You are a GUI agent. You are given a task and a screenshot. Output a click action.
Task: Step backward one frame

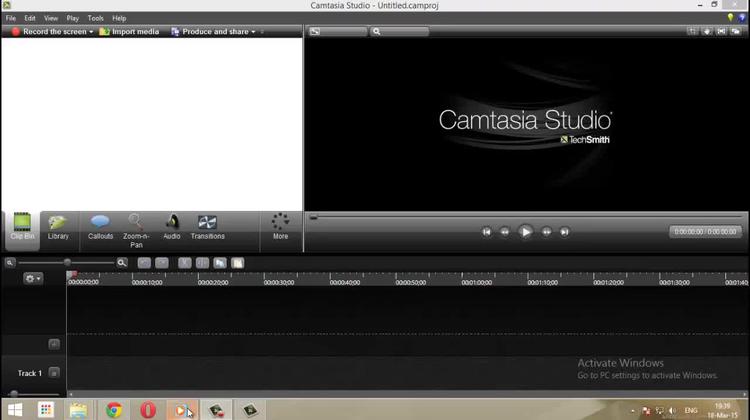coord(505,232)
